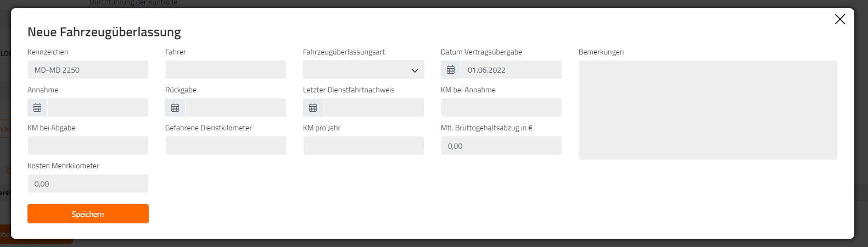Click into the Rückgabe date input

[x=236, y=108]
